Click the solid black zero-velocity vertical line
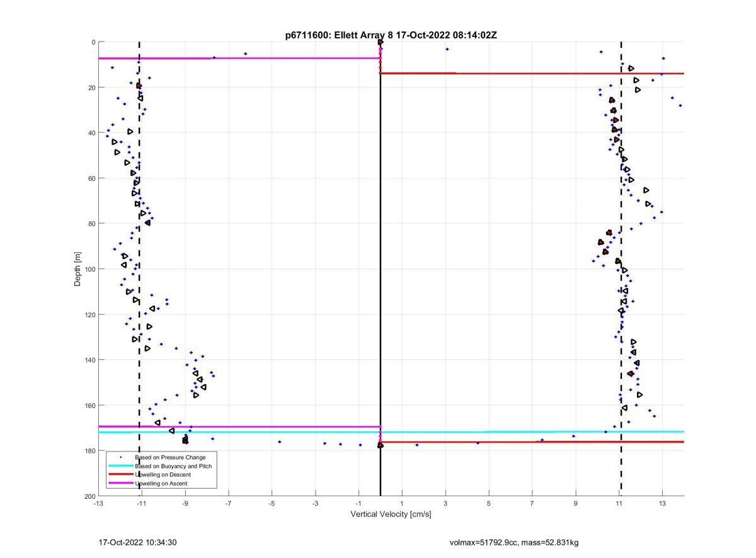The width and height of the screenshot is (756, 558). [x=381, y=269]
